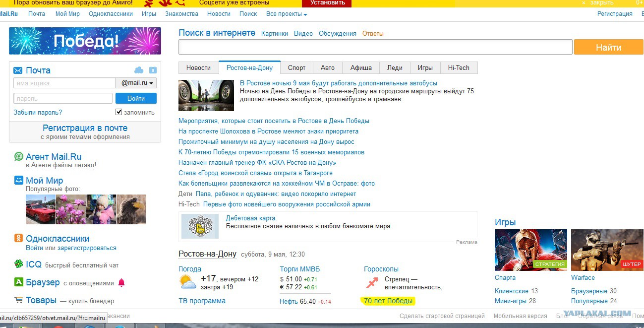Open the Знакомства top navigation link

pyautogui.click(x=182, y=14)
